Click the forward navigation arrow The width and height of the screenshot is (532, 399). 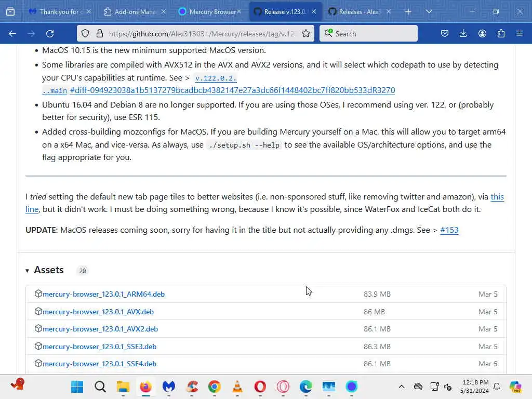coord(31,34)
